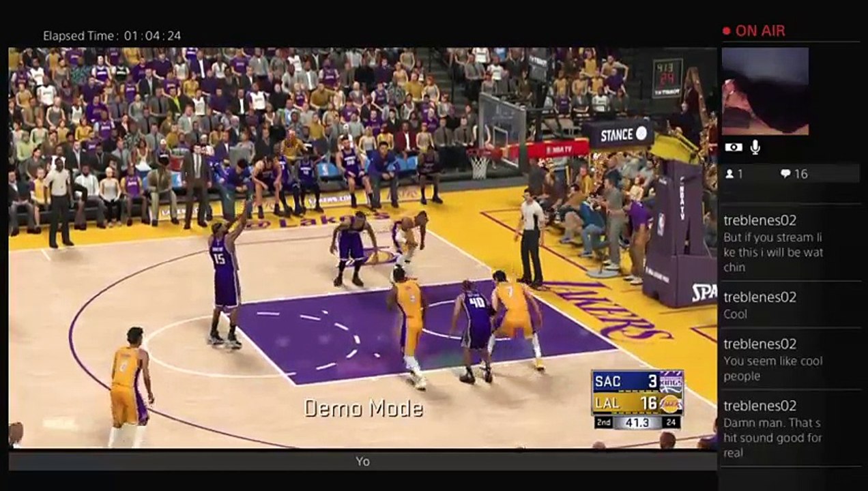The height and width of the screenshot is (491, 868).
Task: Click the ON AIR label
Action: coord(760,31)
